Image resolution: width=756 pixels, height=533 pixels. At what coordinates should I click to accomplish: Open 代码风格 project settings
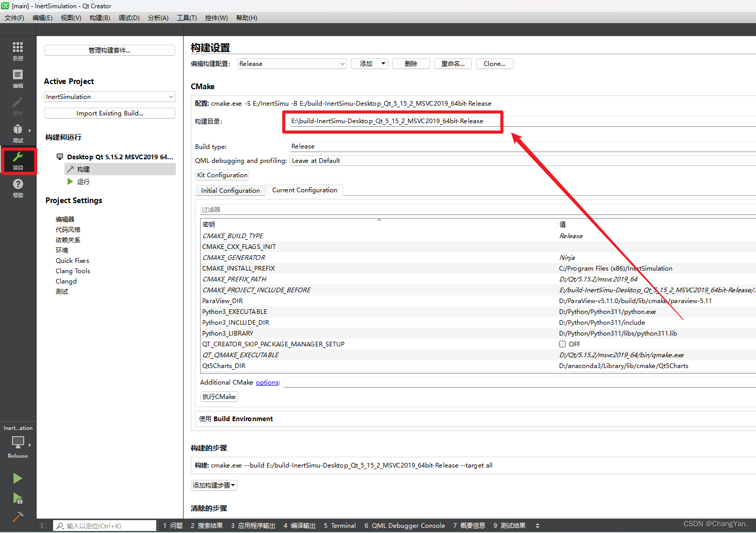(x=68, y=229)
